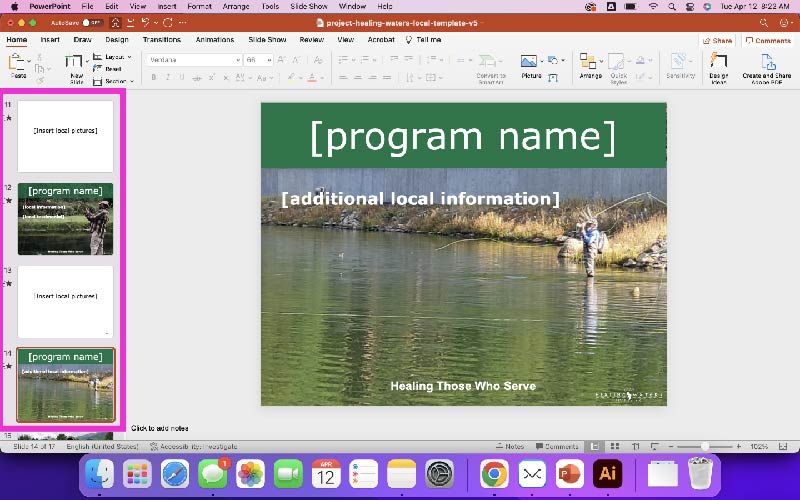This screenshot has height=500, width=800.
Task: Open Illustrator from the Dock
Action: coord(607,473)
